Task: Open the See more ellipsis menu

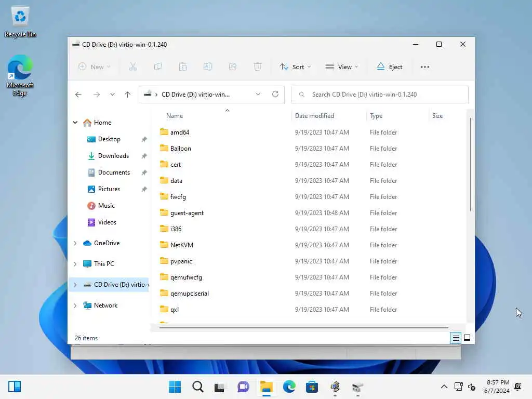Action: tap(425, 67)
